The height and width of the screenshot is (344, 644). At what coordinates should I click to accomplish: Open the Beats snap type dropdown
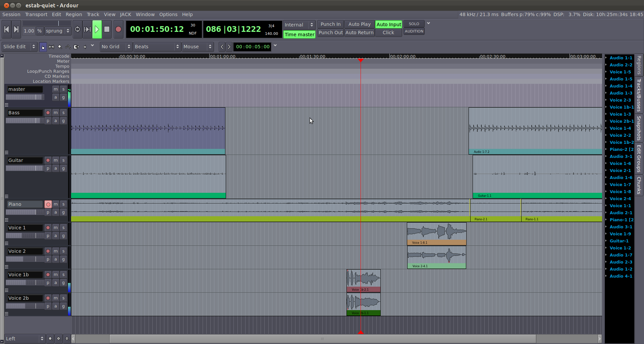(157, 47)
